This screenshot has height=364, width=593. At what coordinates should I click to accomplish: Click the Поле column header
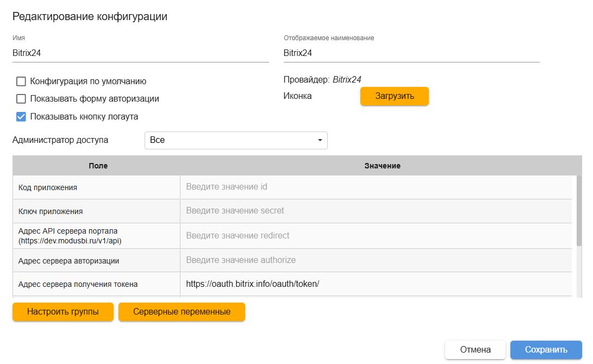(98, 166)
